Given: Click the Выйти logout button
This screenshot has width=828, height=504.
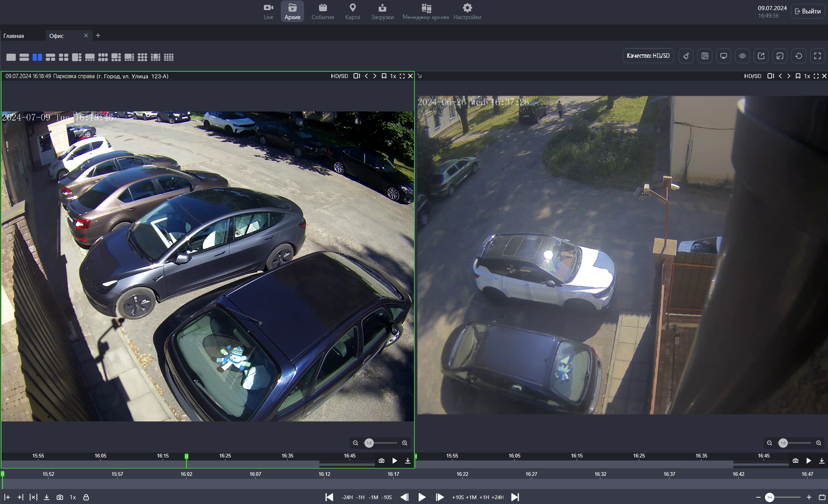Looking at the screenshot, I should click(x=807, y=11).
